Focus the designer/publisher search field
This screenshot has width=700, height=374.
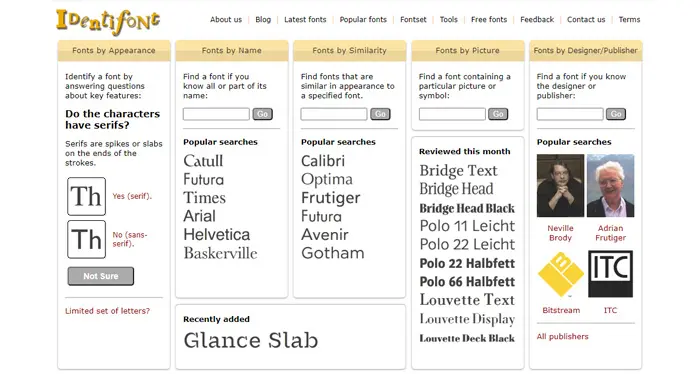click(x=570, y=114)
